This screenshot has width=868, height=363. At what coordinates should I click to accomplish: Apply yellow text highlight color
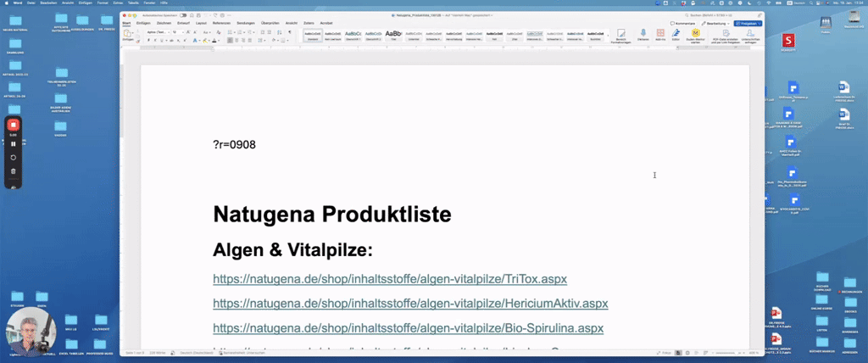pyautogui.click(x=204, y=41)
